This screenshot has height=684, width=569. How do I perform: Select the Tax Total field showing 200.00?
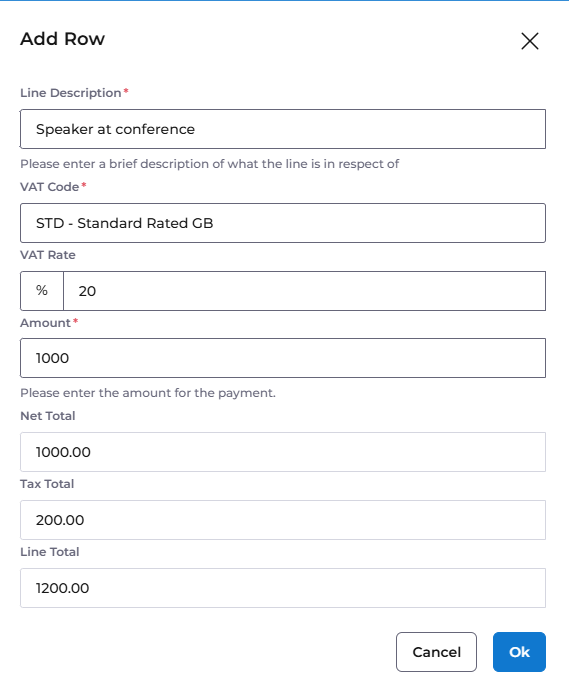pos(283,520)
